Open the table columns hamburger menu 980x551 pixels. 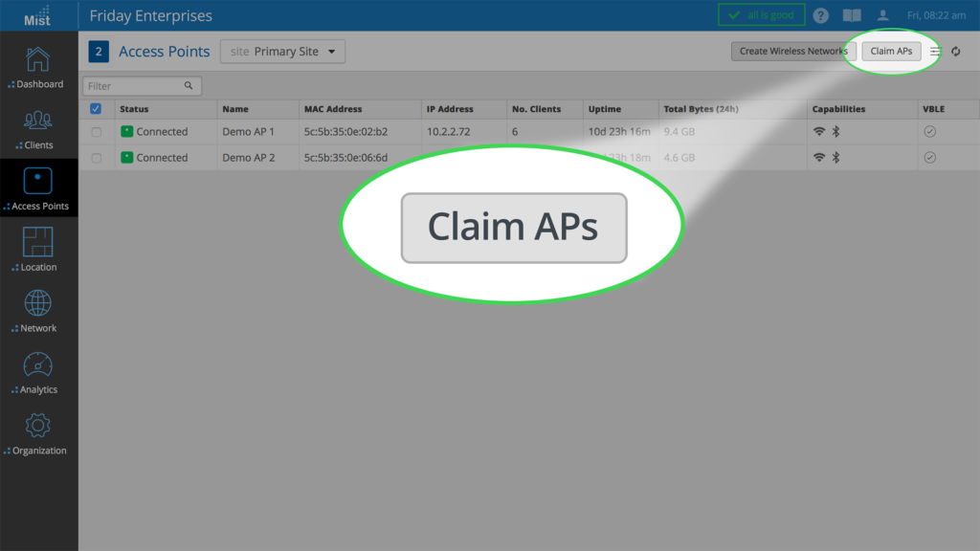coord(935,52)
